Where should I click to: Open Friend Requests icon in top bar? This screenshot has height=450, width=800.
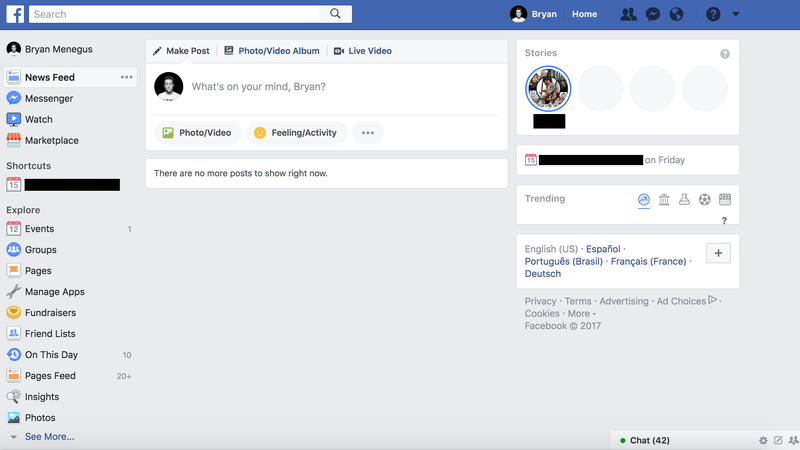click(628, 14)
